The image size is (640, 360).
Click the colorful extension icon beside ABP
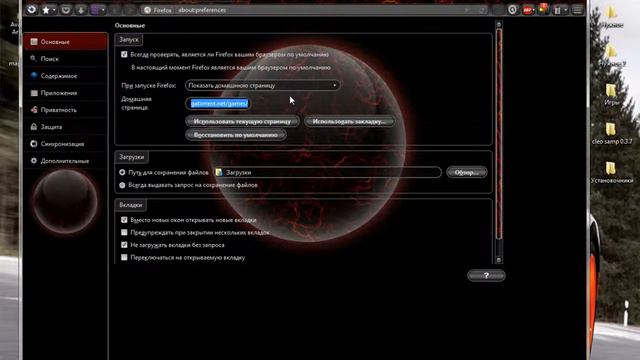pyautogui.click(x=543, y=9)
